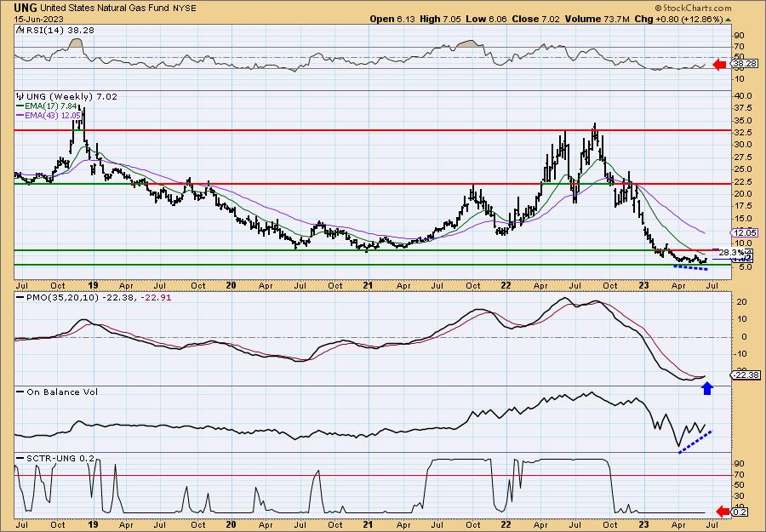
Task: Click the 28.3% label near price axis
Action: (732, 253)
